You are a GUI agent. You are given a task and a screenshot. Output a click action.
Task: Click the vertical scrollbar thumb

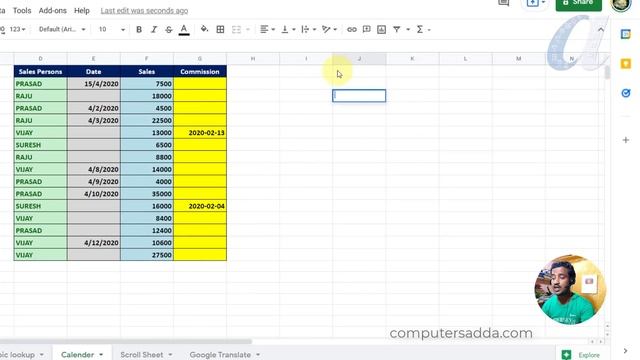pos(607,73)
